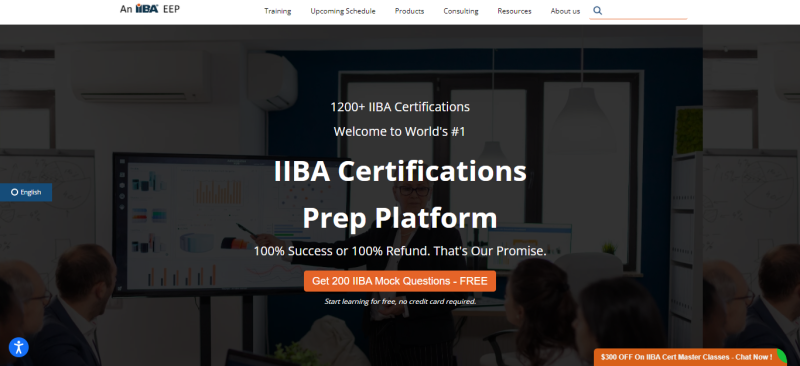Click the search magnifier icon
Viewport: 800px width, 366px height.
[598, 11]
